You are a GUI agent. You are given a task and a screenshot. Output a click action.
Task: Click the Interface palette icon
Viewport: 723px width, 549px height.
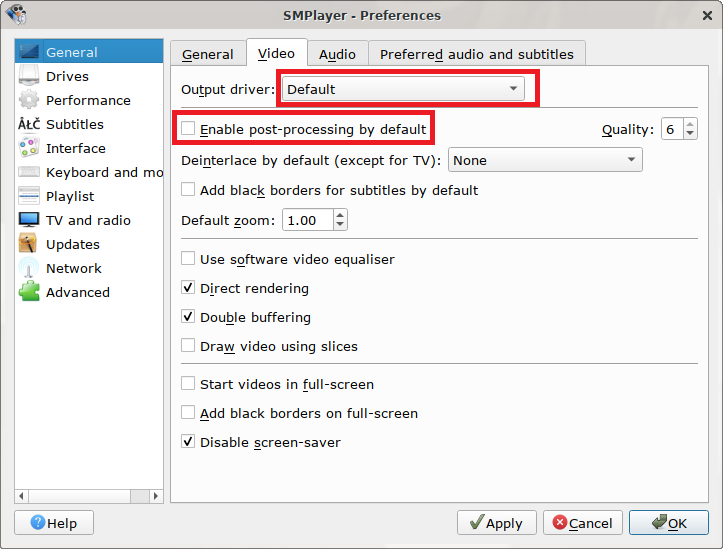(29, 148)
